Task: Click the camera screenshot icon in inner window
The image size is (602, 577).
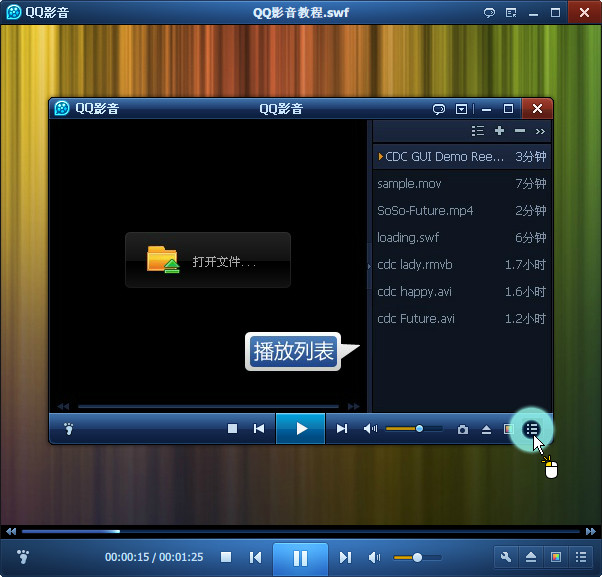Action: [x=463, y=429]
